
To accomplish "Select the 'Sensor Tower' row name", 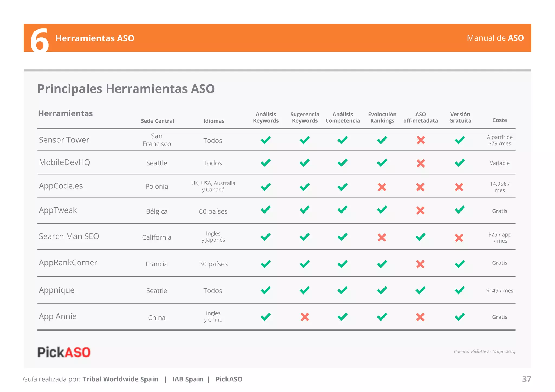I will [x=64, y=140].
